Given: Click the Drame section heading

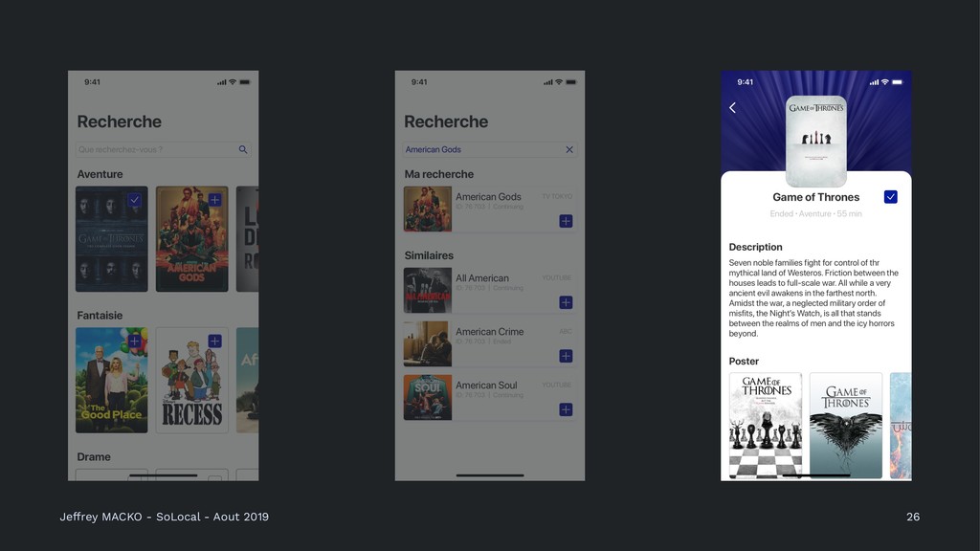Looking at the screenshot, I should (x=94, y=456).
